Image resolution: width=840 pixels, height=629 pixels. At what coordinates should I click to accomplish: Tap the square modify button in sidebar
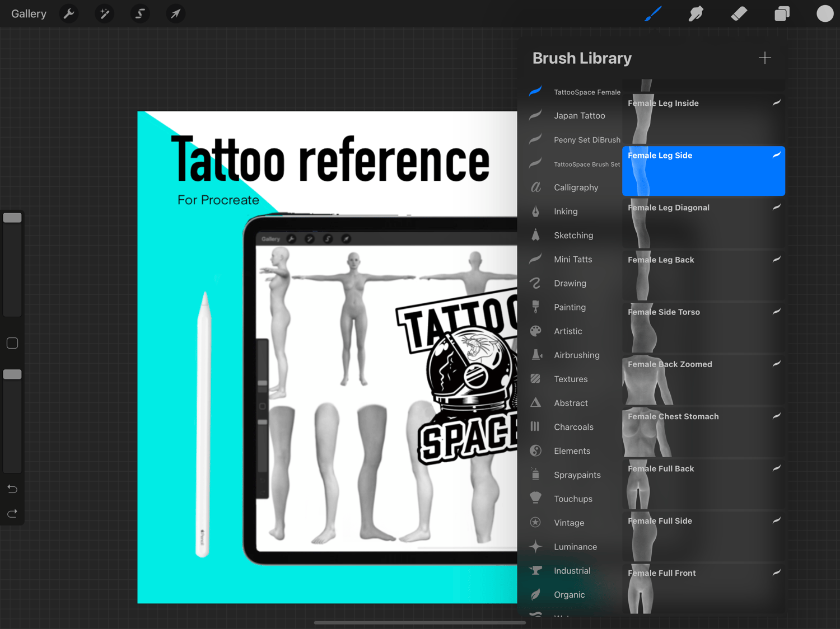tap(12, 343)
